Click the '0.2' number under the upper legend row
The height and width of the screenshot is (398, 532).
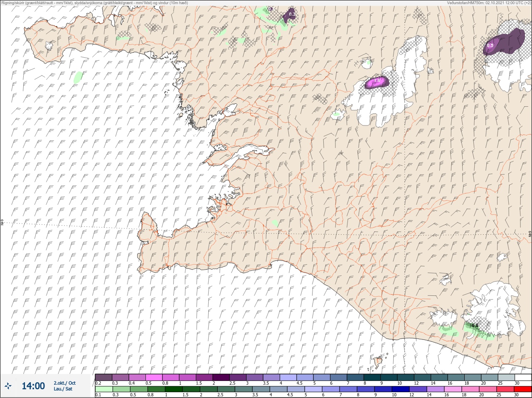(98, 383)
